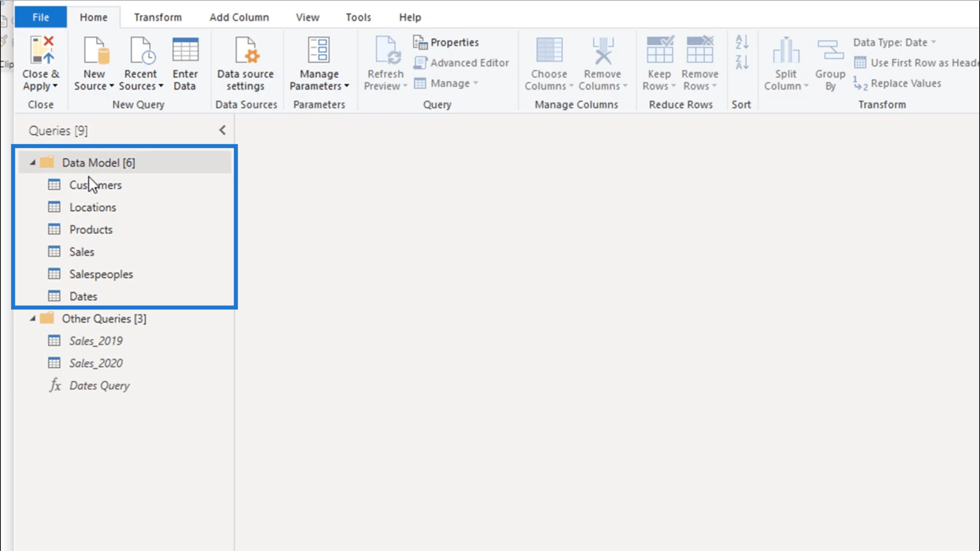Click the Enter Data table icon
The width and height of the screenshot is (980, 551).
click(x=185, y=50)
